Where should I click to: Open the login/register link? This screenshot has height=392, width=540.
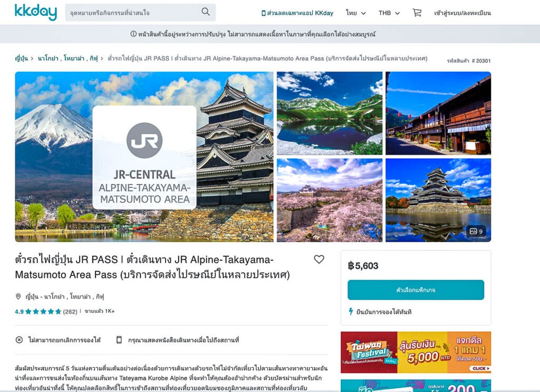point(462,13)
